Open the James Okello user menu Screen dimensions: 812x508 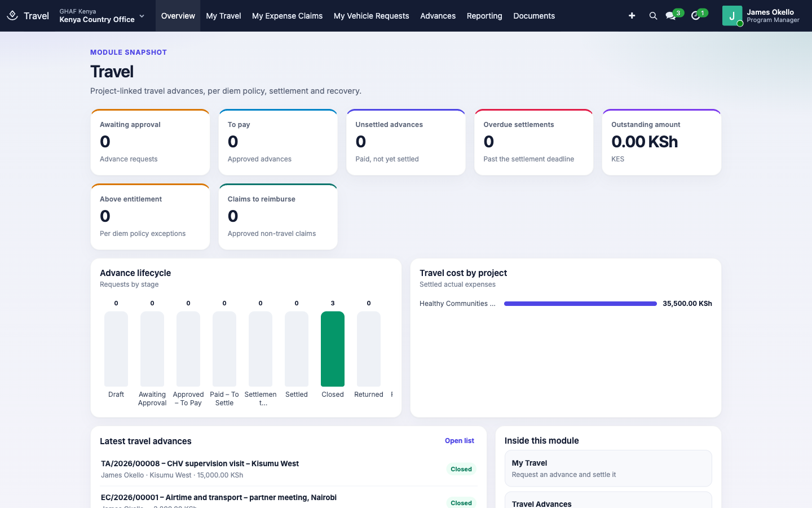tap(761, 16)
